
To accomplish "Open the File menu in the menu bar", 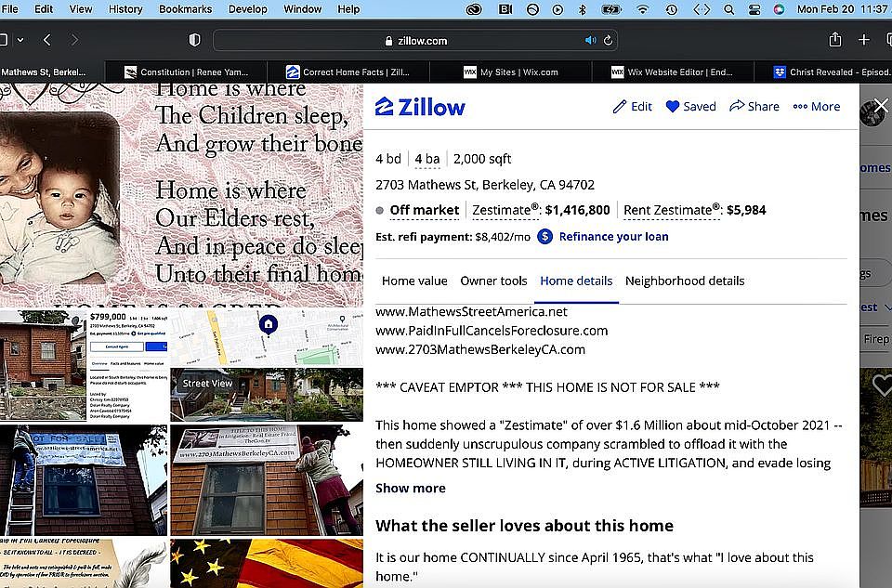I will (9, 9).
